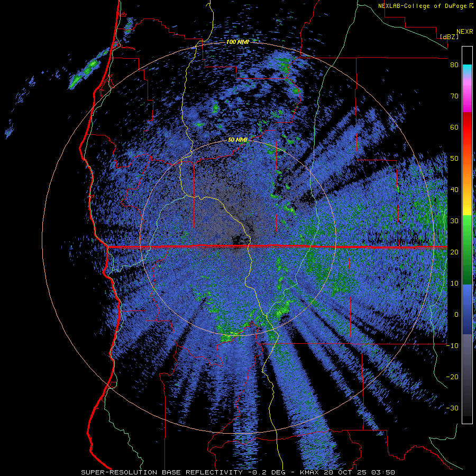Click the 100 NMI range ring label
The width and height of the screenshot is (476, 476).
[237, 42]
